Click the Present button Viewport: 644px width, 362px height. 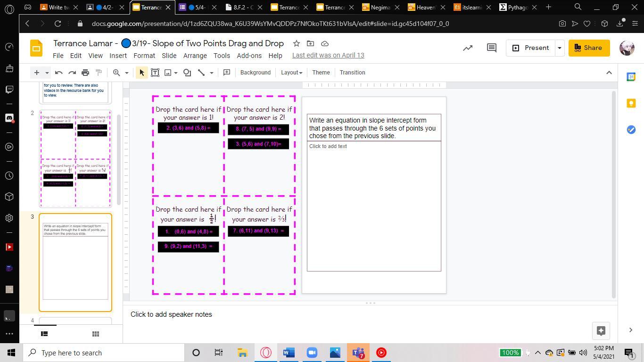(530, 48)
